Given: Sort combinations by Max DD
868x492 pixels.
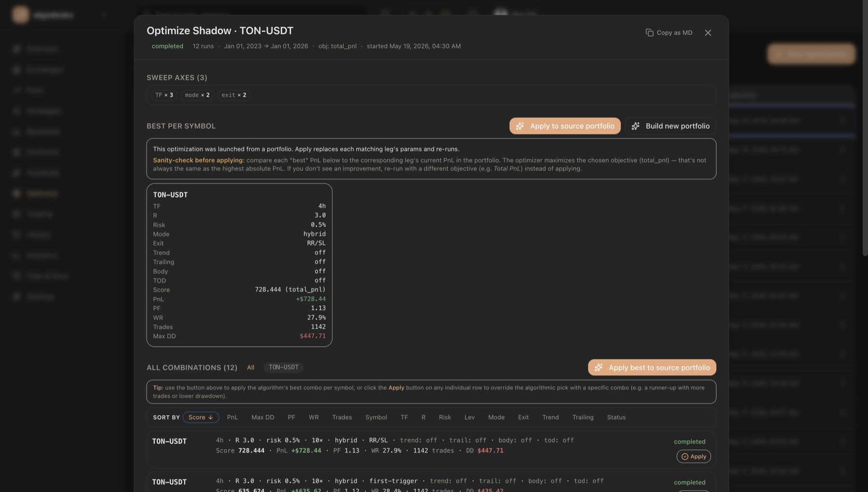Looking at the screenshot, I should click(263, 417).
